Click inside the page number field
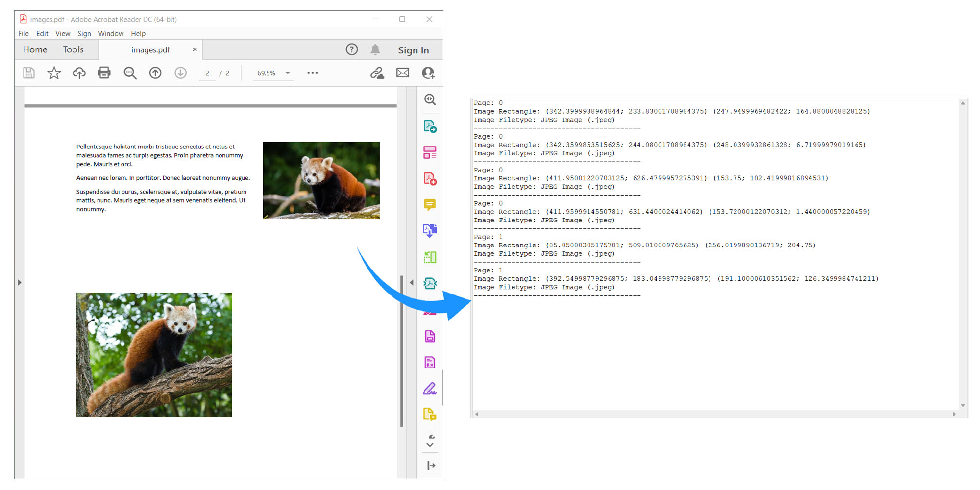 (207, 73)
